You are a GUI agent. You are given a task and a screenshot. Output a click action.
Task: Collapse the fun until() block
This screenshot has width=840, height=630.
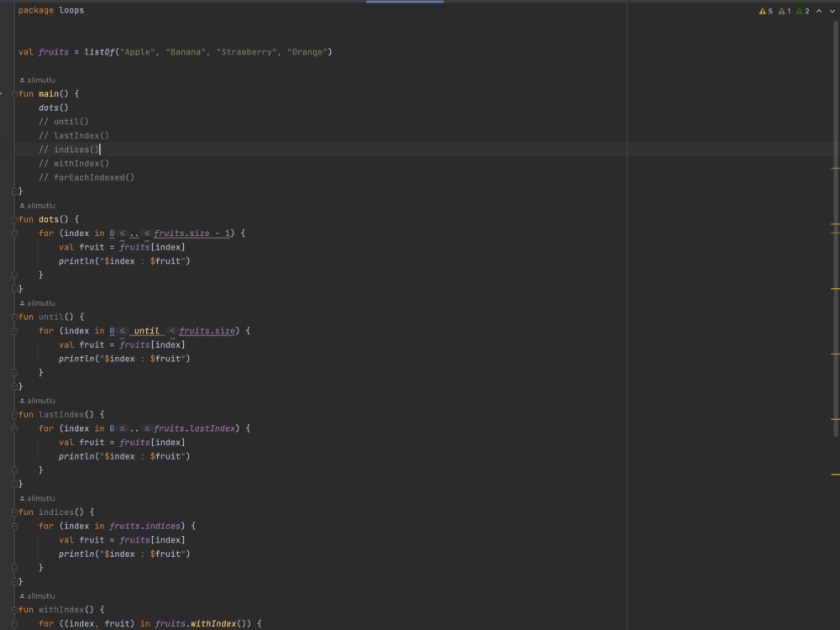[14, 318]
